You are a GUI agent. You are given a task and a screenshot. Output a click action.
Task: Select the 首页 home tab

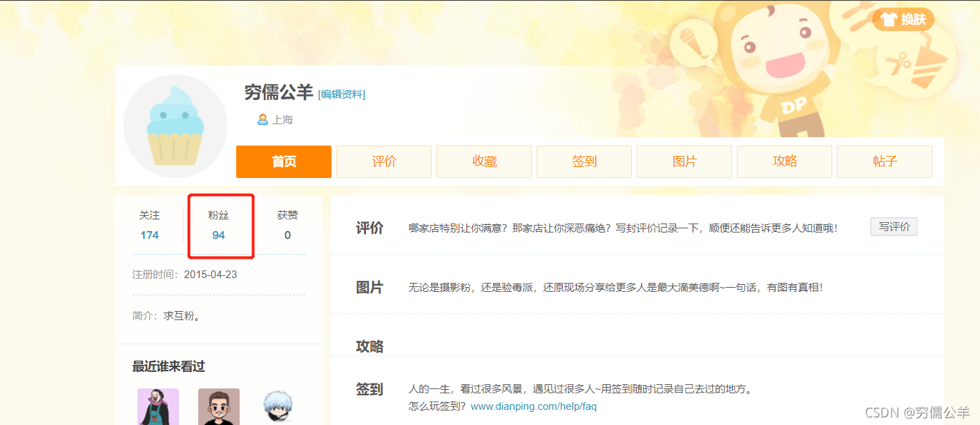click(284, 161)
